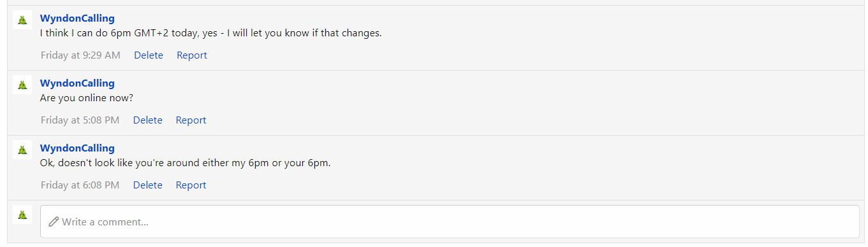Screen dimensions: 868x247
Task: Focus the "Write a comment..." input box
Action: click(x=450, y=222)
